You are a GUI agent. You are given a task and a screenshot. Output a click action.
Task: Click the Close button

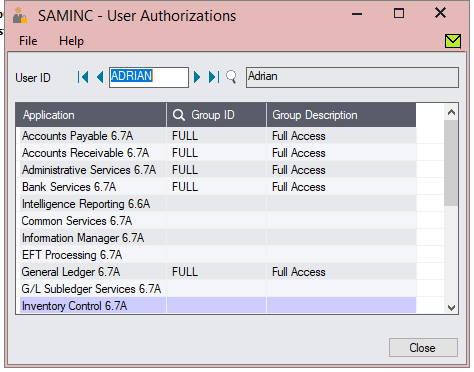(423, 348)
